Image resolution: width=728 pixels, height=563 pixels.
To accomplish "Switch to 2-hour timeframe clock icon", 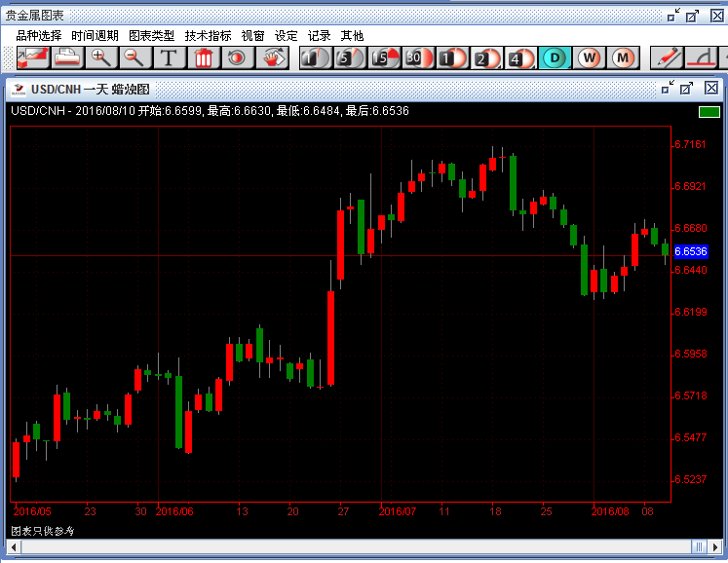I will click(486, 58).
